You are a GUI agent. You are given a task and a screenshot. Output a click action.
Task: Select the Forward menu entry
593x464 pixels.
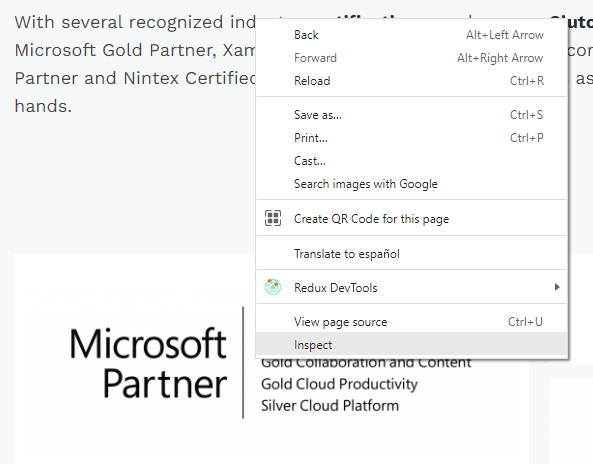[411, 58]
